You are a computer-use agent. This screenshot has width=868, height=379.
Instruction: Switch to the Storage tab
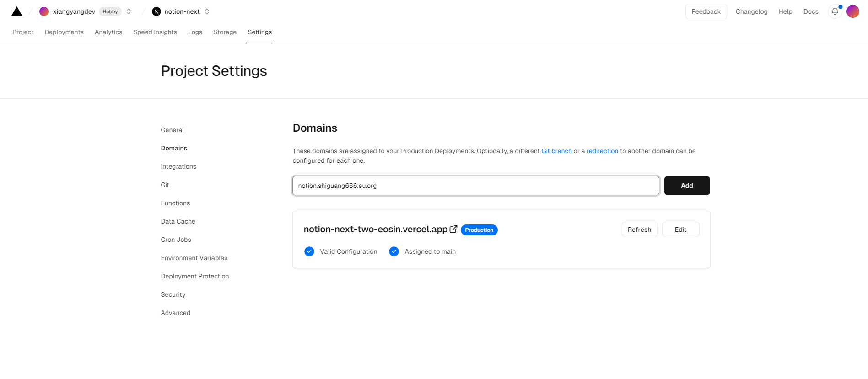pos(225,32)
